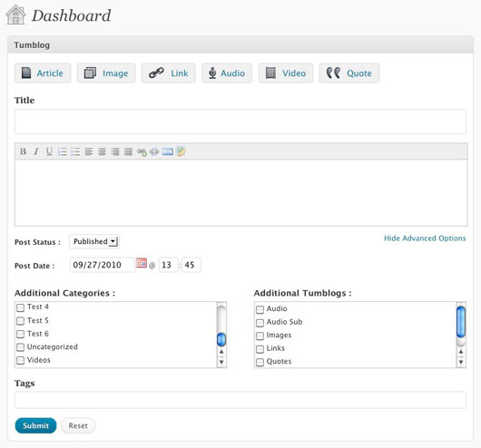The height and width of the screenshot is (448, 481).
Task: Click the Additional Tumblogs list scrollbar thumb
Action: [461, 322]
